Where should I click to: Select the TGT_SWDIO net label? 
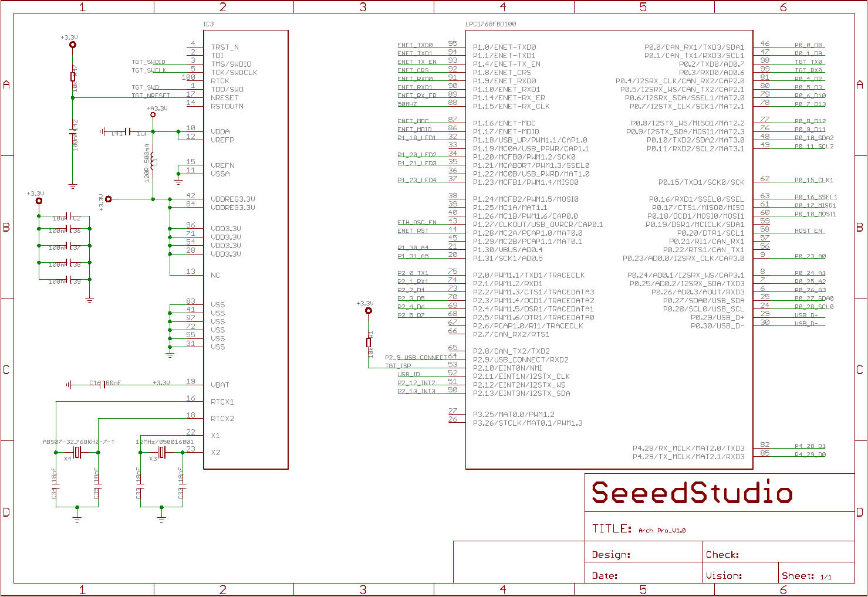tap(148, 62)
